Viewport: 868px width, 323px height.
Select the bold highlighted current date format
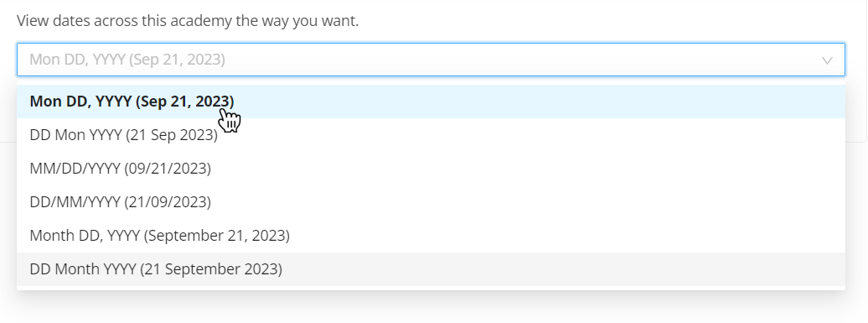(431, 102)
